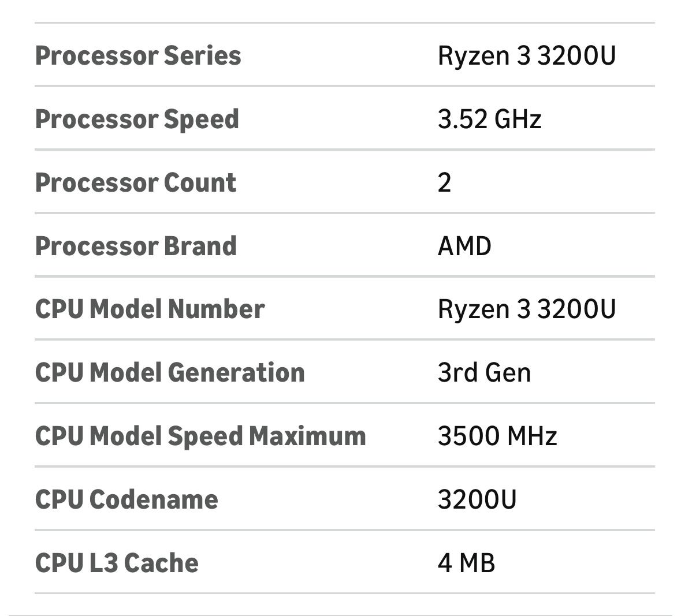Viewport: 681px width, 616px height.
Task: Select the 3.52 GHz value
Action: pos(489,120)
